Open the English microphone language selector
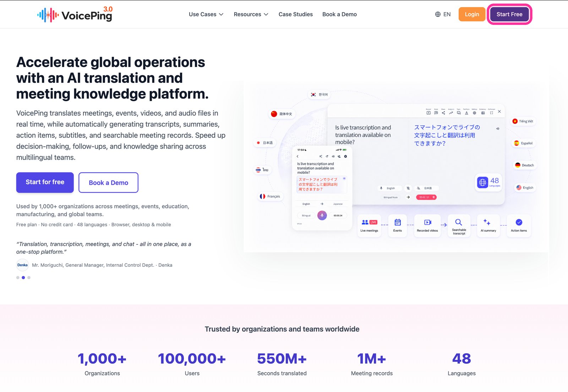The width and height of the screenshot is (568, 392). [389, 188]
